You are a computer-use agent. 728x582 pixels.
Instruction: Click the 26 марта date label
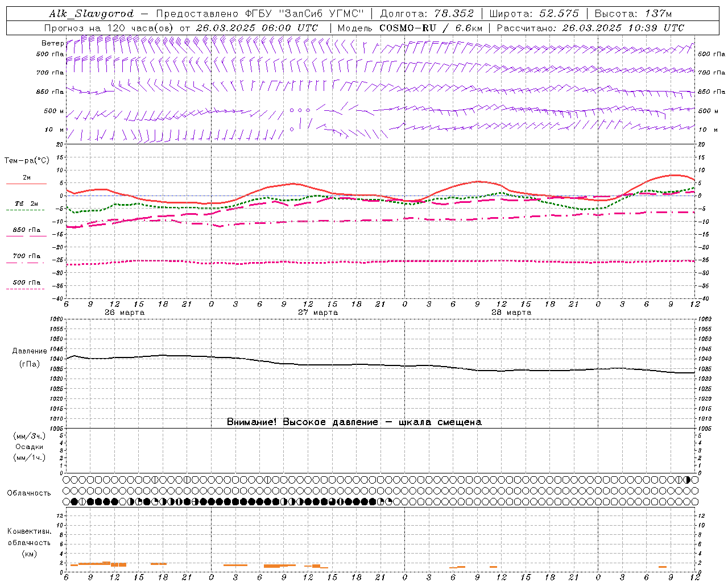pyautogui.click(x=125, y=313)
